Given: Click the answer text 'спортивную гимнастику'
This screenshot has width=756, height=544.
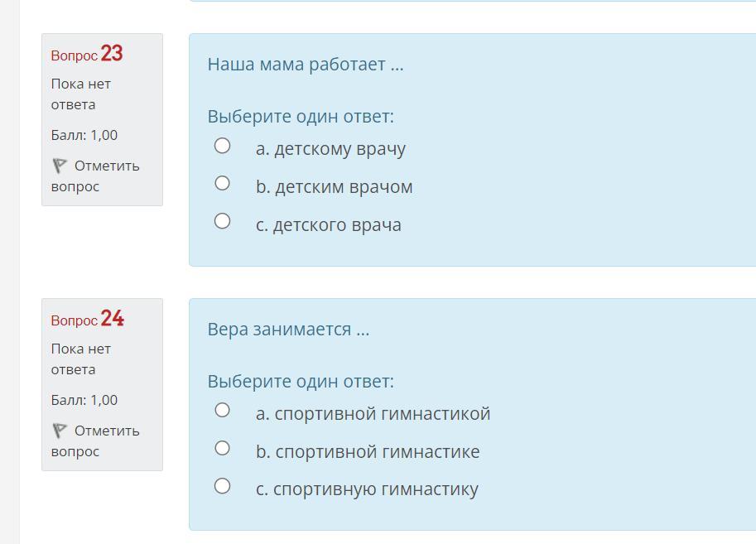Looking at the screenshot, I should click(376, 489).
